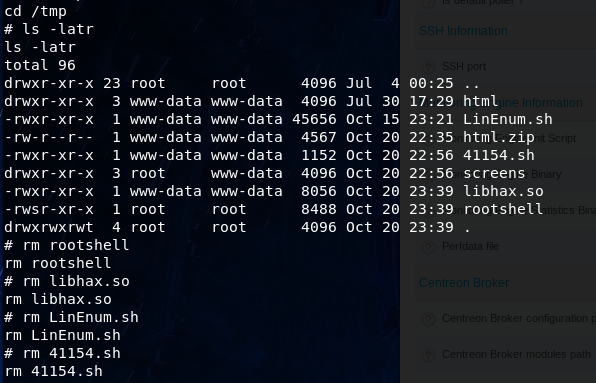The width and height of the screenshot is (596, 383).
Task: Click the Centreon Broker modules path label
Action: pos(516,355)
